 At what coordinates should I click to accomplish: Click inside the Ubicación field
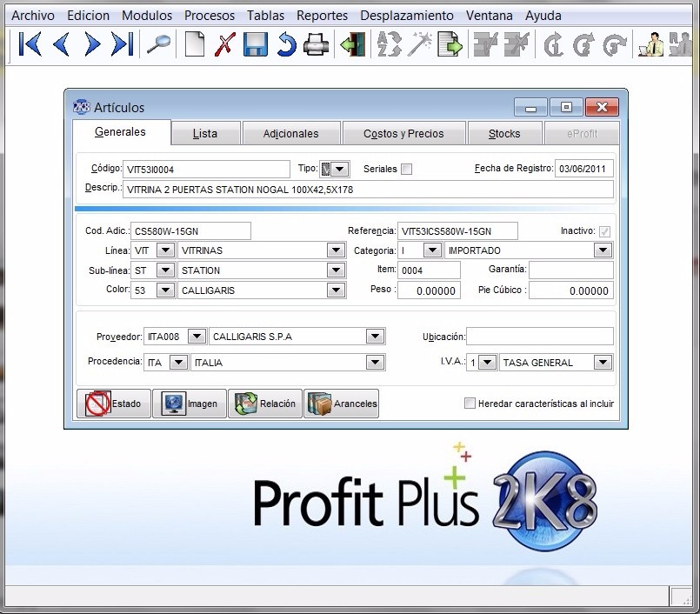coord(539,336)
